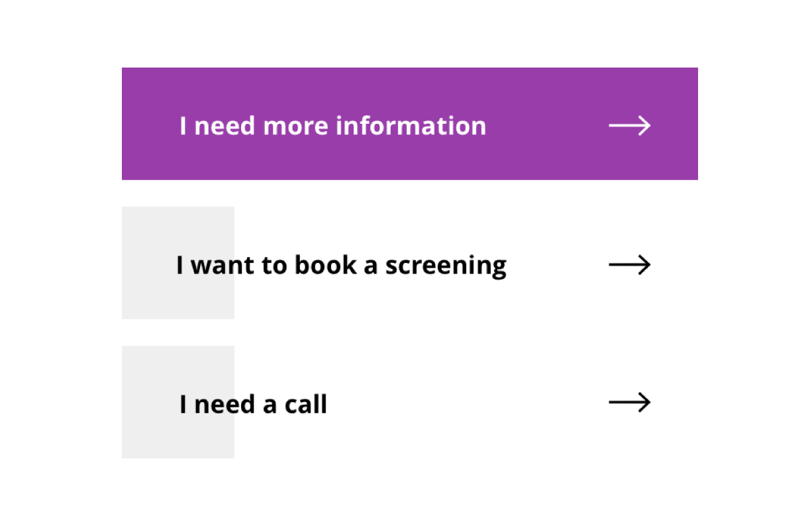Select the middle menu row, book a screening

410,263
